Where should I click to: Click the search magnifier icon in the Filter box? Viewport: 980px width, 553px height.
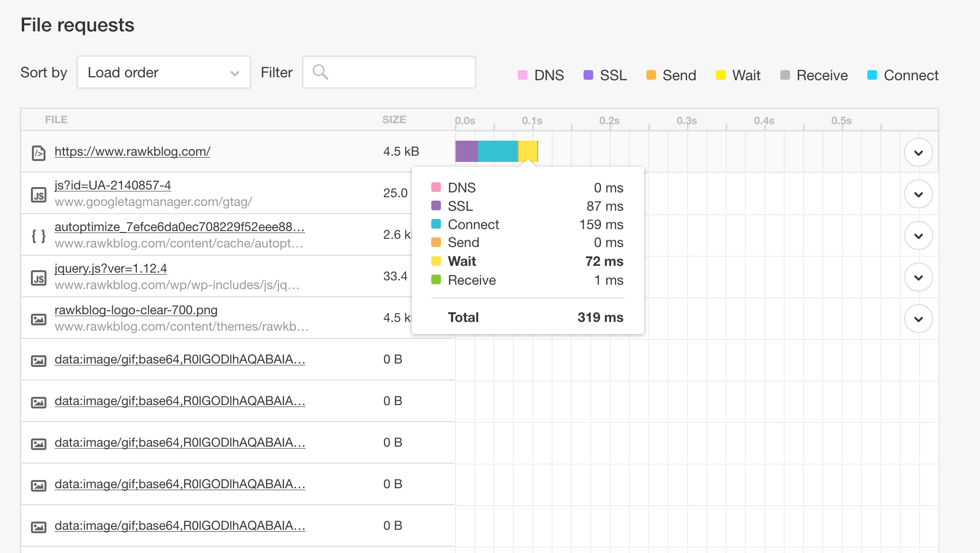point(320,72)
